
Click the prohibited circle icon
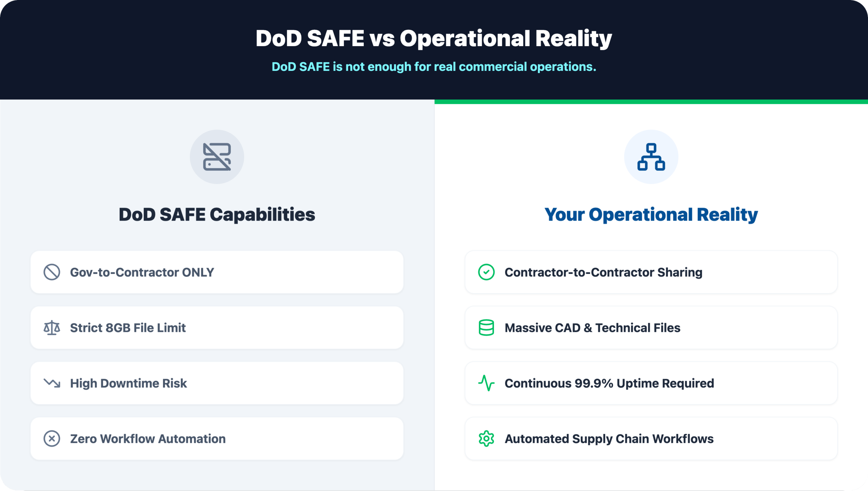click(52, 272)
